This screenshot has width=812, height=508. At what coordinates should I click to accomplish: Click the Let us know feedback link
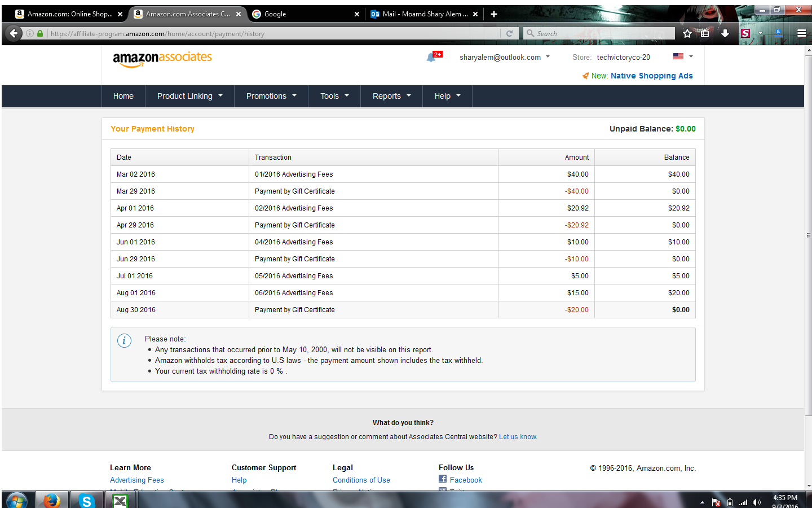click(x=518, y=437)
